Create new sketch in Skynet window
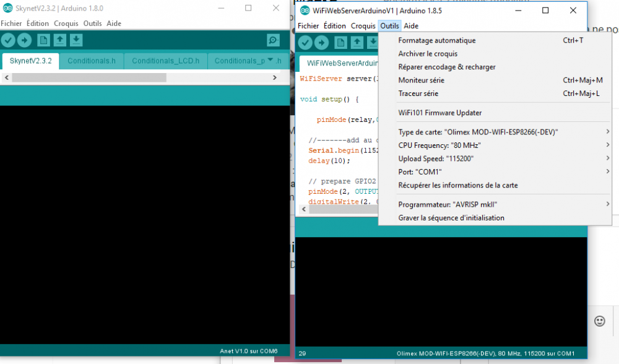 [x=43, y=40]
